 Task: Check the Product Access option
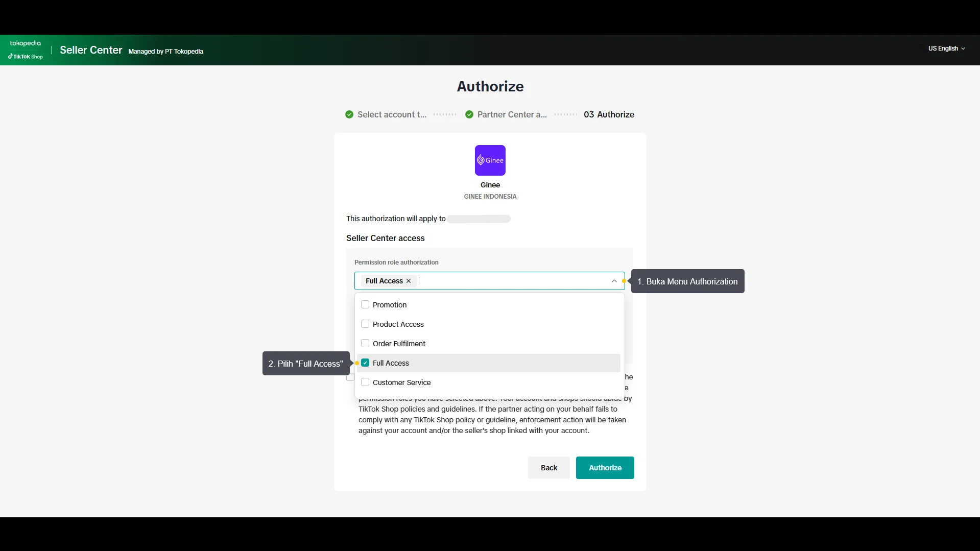tap(365, 324)
